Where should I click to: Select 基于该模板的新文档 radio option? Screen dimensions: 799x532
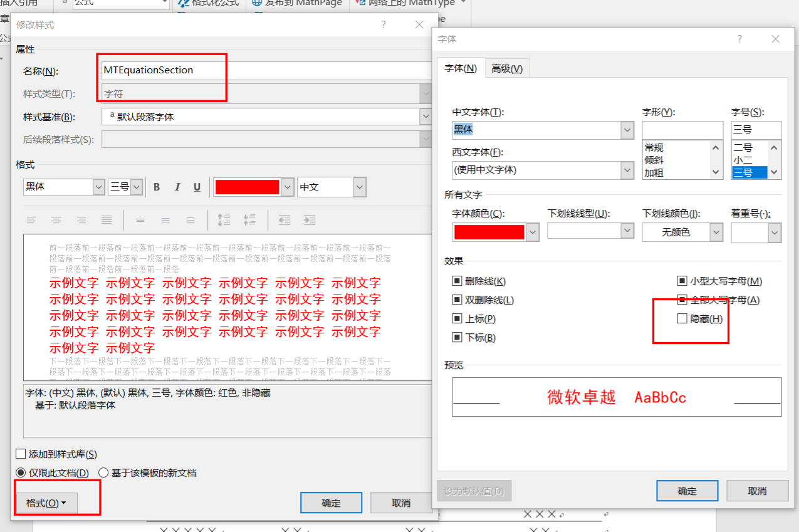103,473
